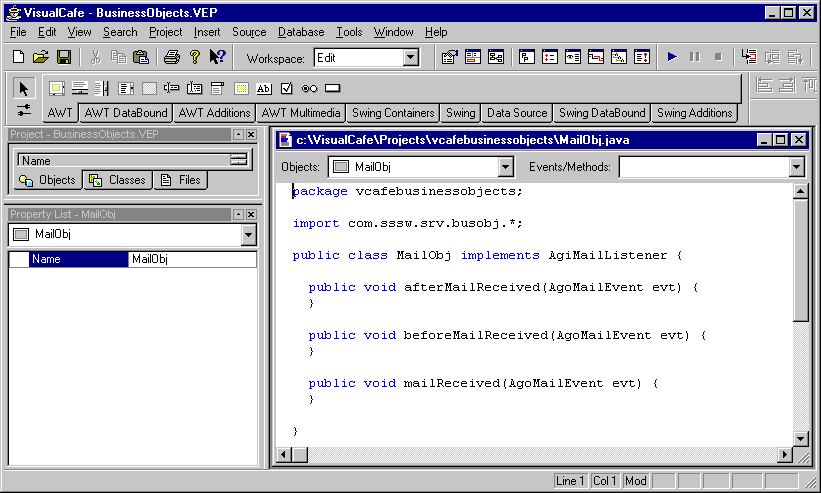Open the View menu
The image size is (821, 493).
coord(80,32)
